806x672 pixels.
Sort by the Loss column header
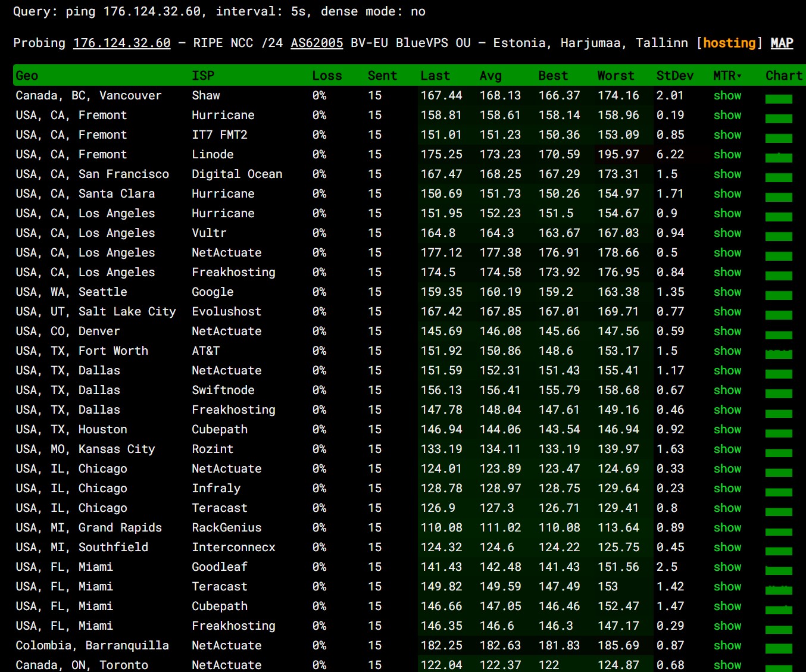(x=327, y=76)
